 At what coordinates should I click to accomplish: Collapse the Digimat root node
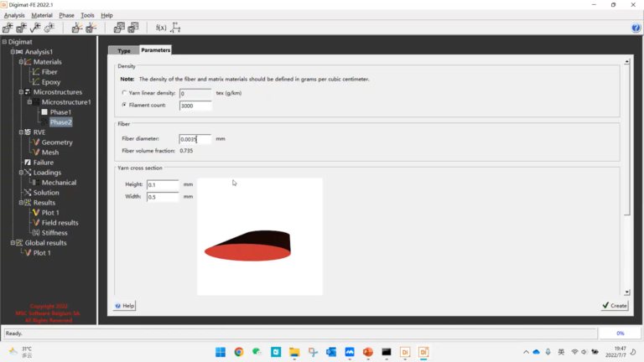(x=4, y=42)
